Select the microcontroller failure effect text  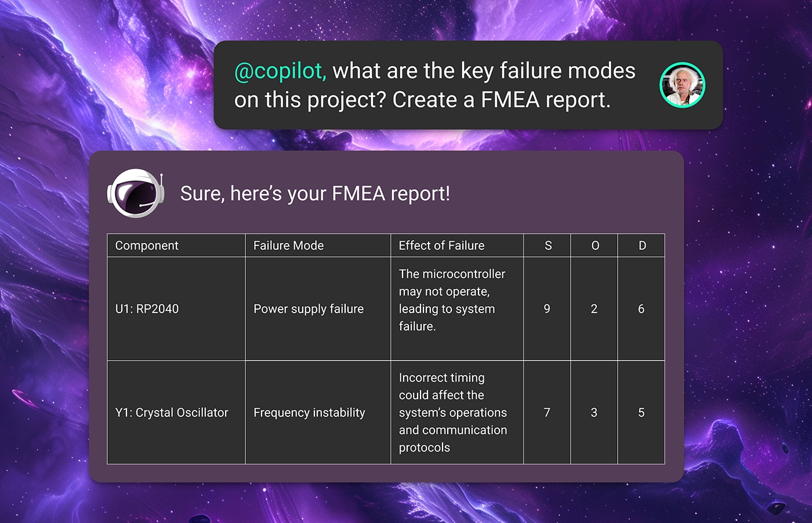coord(451,300)
